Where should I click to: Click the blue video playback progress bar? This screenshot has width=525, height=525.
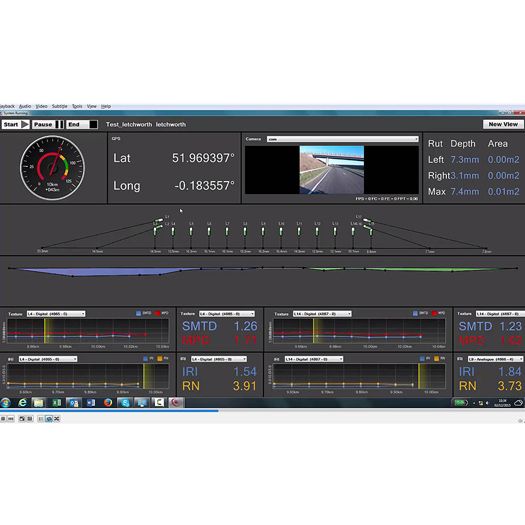point(109,410)
